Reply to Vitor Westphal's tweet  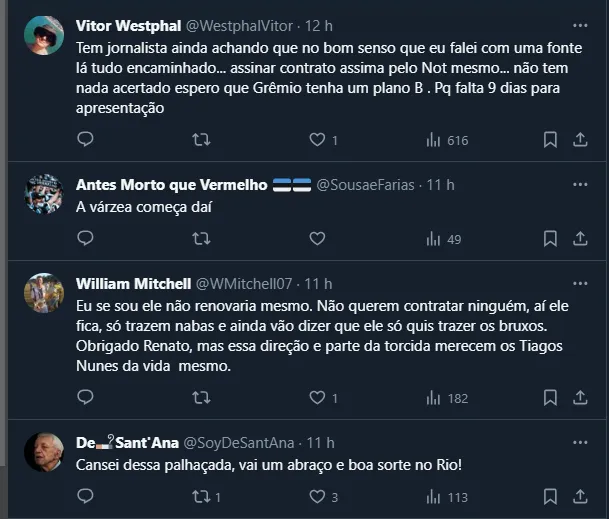point(85,140)
